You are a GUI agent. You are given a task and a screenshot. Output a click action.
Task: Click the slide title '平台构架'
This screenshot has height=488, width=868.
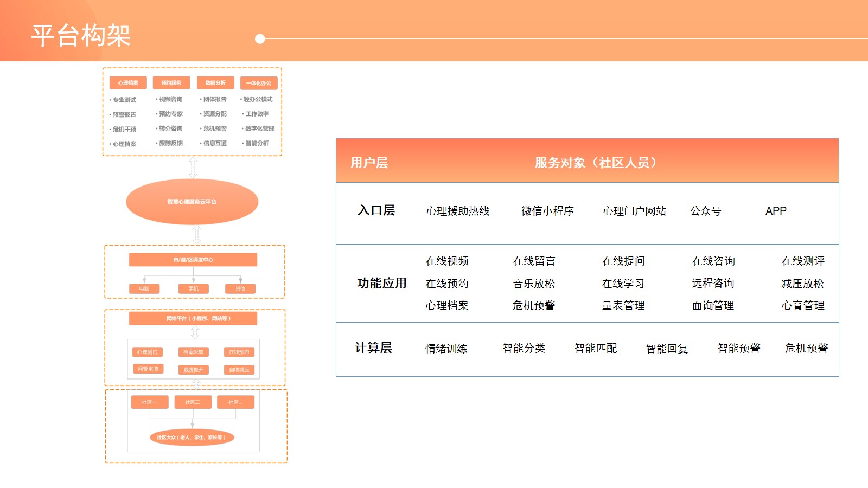pyautogui.click(x=81, y=36)
